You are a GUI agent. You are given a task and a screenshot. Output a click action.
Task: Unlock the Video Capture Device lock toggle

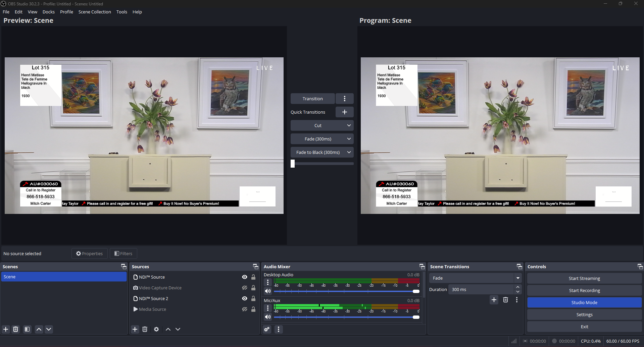coord(253,288)
